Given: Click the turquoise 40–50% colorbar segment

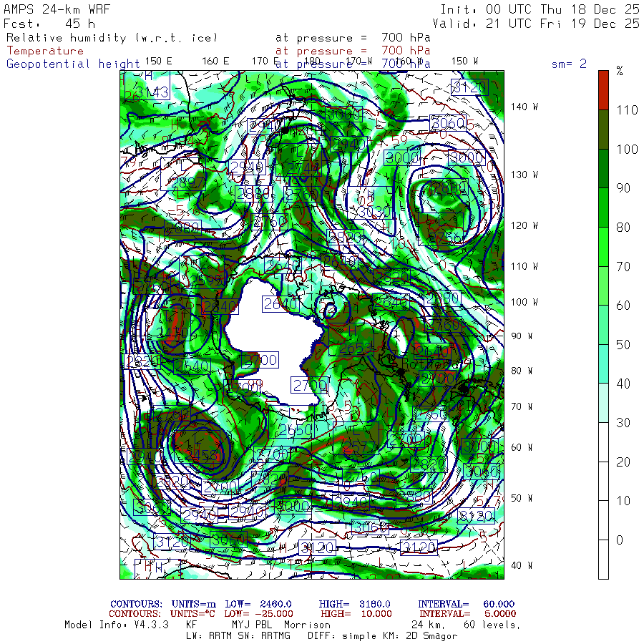Looking at the screenshot, I should click(x=603, y=364).
